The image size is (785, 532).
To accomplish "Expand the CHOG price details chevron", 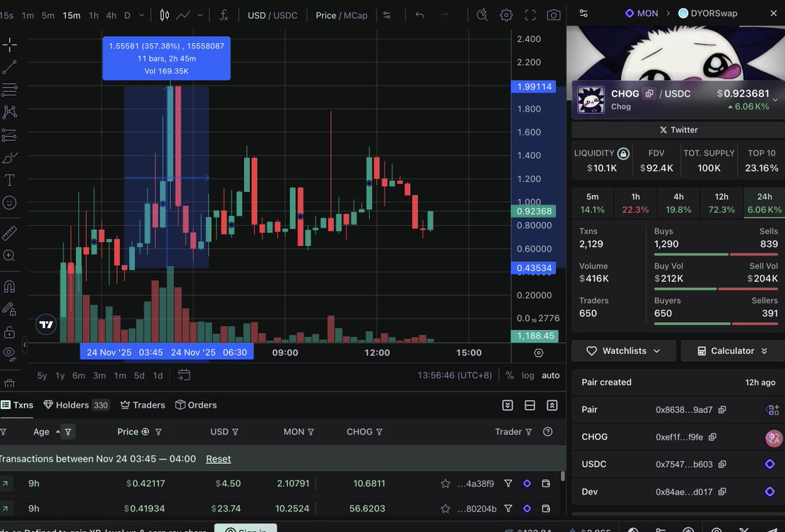I will click(x=775, y=100).
